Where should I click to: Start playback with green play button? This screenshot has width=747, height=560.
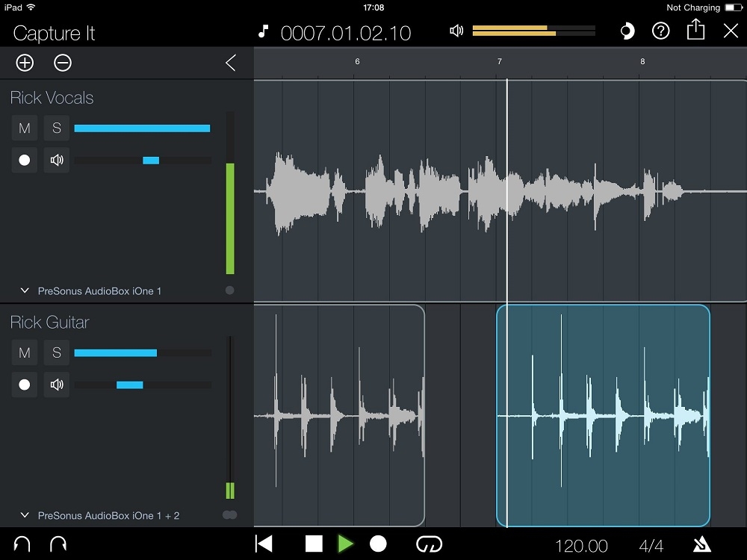[x=346, y=544]
